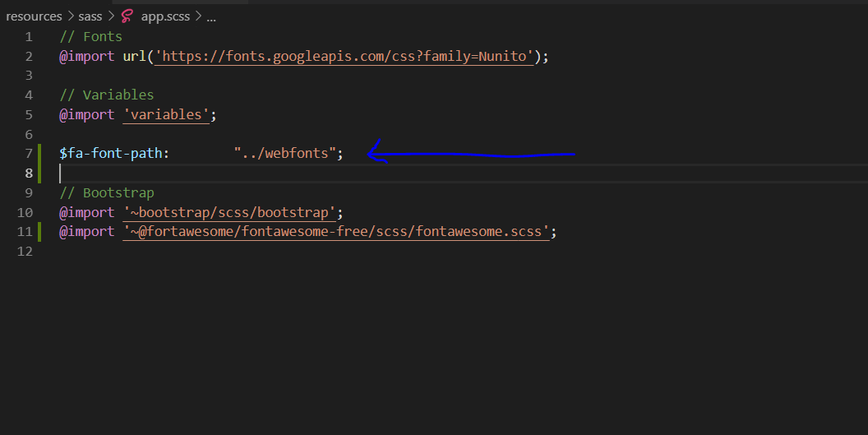
Task: Click the '@import' keyword on line 2
Action: pos(87,57)
